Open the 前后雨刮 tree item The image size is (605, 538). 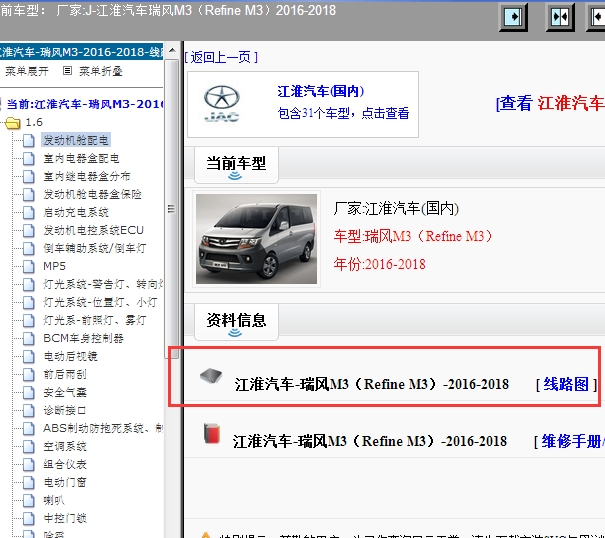click(65, 374)
